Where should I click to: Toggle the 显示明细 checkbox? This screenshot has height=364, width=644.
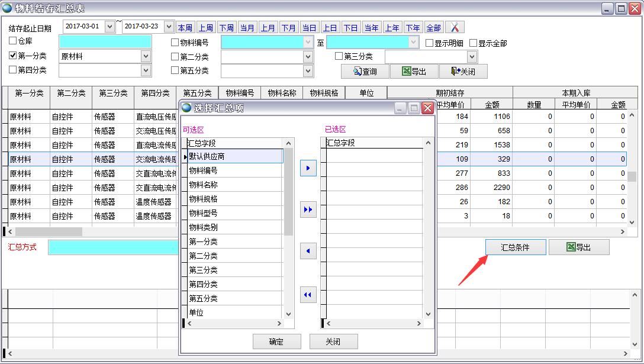pos(430,43)
